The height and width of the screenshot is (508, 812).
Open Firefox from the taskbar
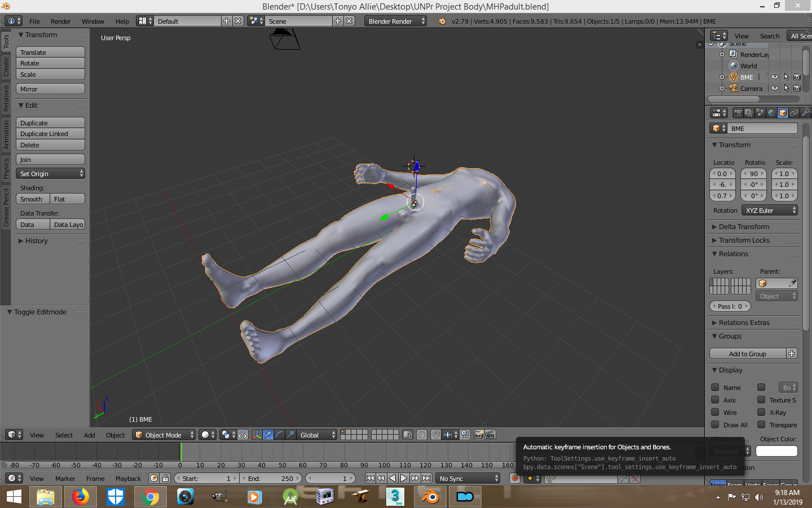tap(81, 497)
